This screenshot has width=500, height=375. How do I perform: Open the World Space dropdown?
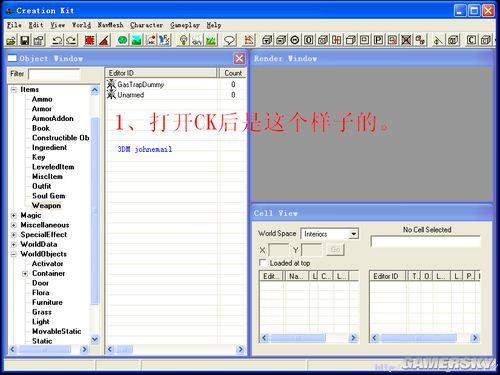pos(354,234)
